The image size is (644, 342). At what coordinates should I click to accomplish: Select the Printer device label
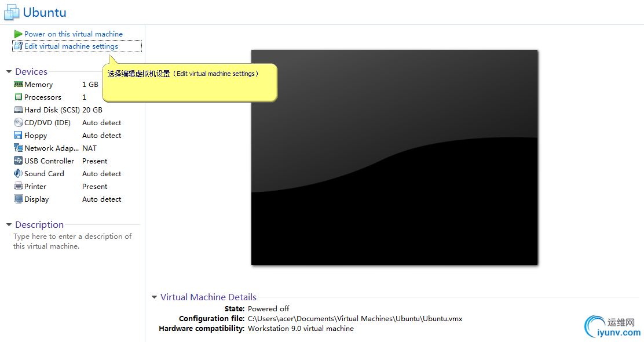click(x=35, y=187)
